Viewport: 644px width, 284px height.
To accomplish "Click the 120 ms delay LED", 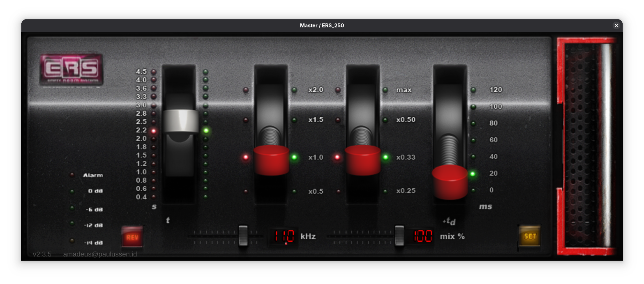I will [x=473, y=90].
